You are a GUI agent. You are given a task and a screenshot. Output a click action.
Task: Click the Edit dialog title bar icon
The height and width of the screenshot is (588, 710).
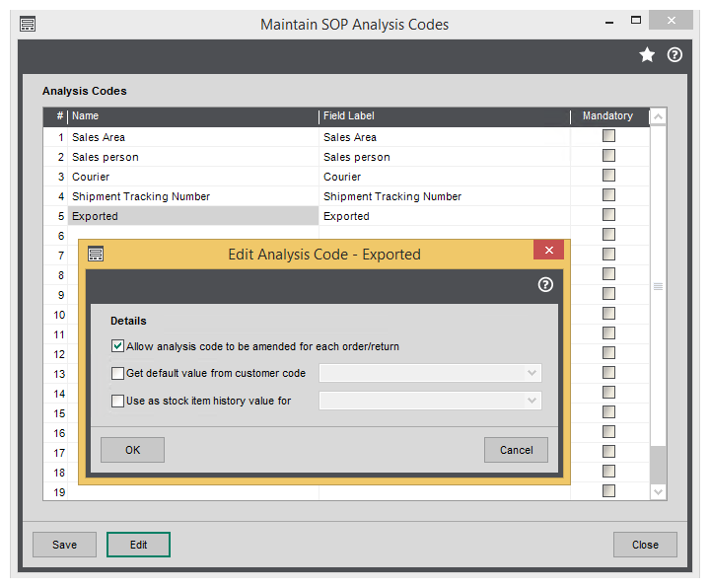pyautogui.click(x=96, y=255)
